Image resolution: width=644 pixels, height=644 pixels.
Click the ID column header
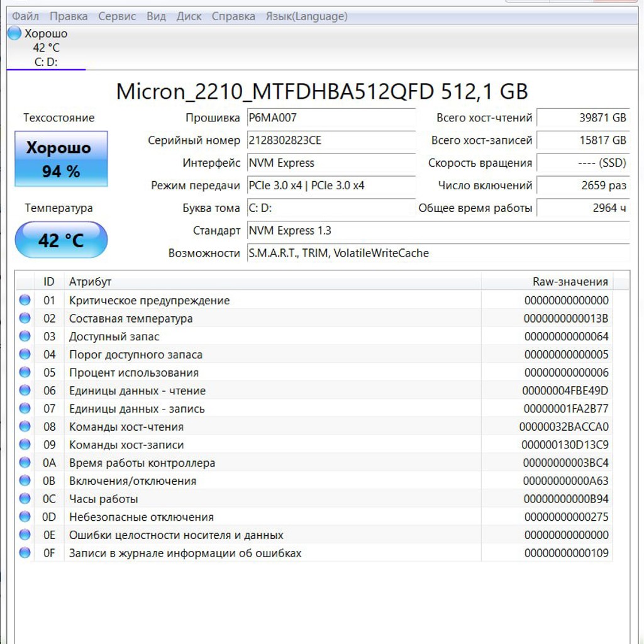(x=49, y=282)
